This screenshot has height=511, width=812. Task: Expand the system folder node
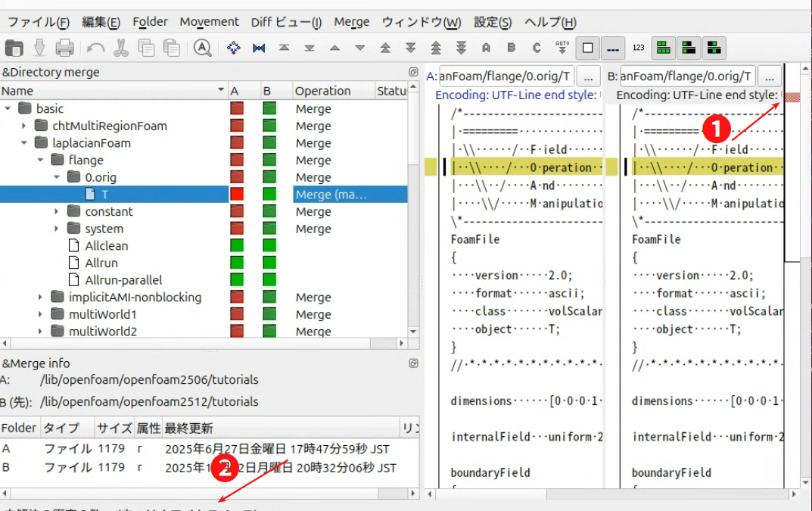[x=57, y=229]
